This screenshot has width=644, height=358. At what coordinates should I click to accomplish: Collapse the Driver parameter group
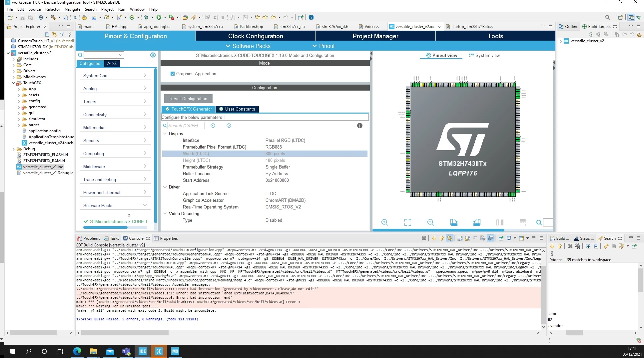tap(165, 187)
